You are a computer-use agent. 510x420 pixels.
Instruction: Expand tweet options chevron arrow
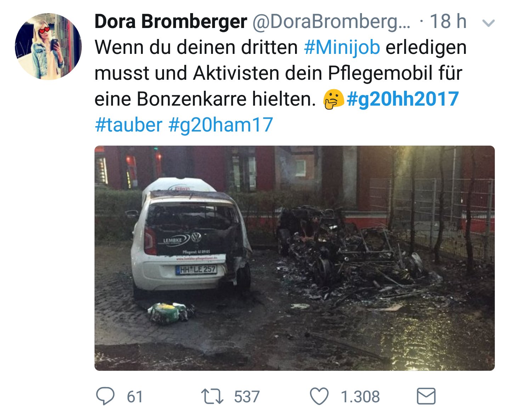click(489, 23)
